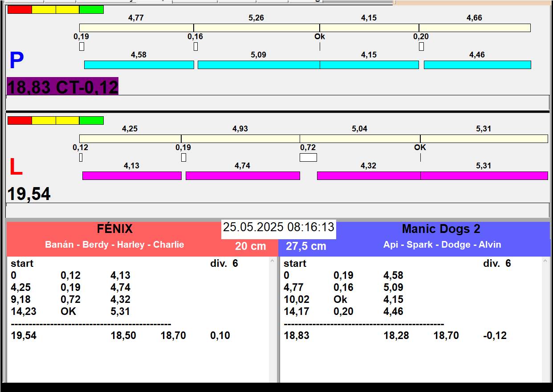Select the FÉNIX team name header
The width and height of the screenshot is (553, 392).
[x=115, y=229]
